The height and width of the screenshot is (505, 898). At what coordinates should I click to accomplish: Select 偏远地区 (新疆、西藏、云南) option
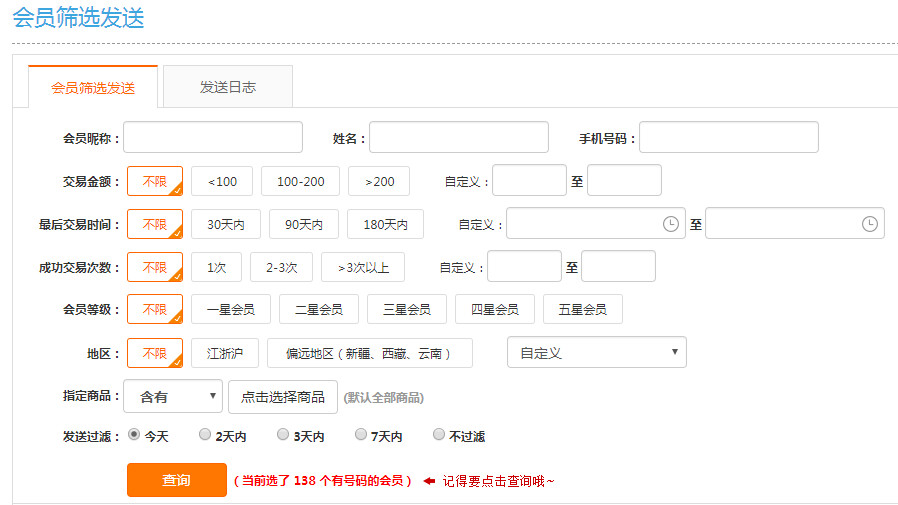click(370, 353)
